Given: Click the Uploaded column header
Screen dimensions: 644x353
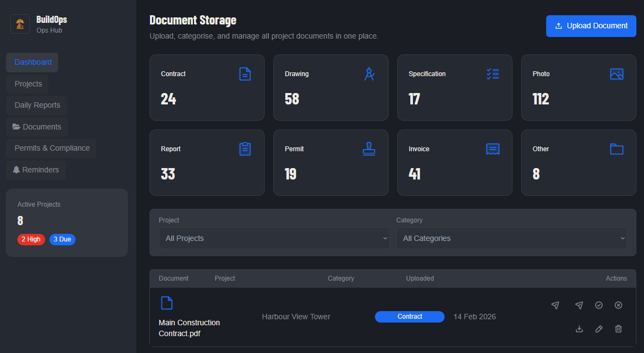Looking at the screenshot, I should [420, 278].
